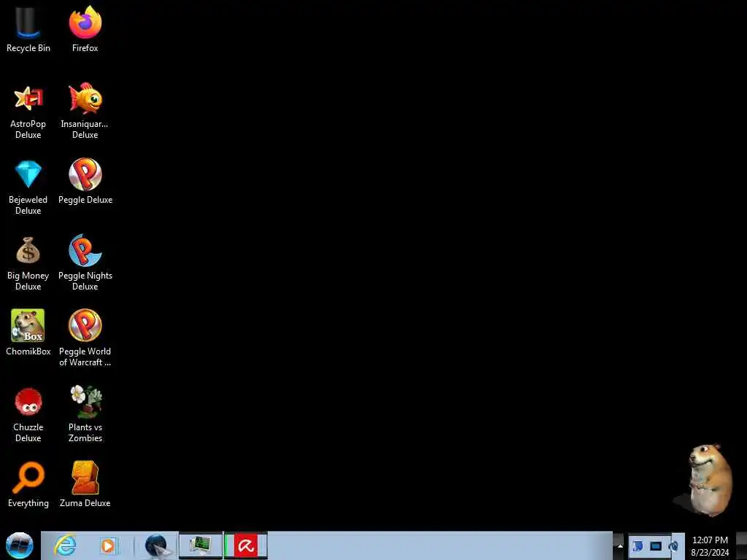Click the Show desktop strip beside clock

(741, 545)
